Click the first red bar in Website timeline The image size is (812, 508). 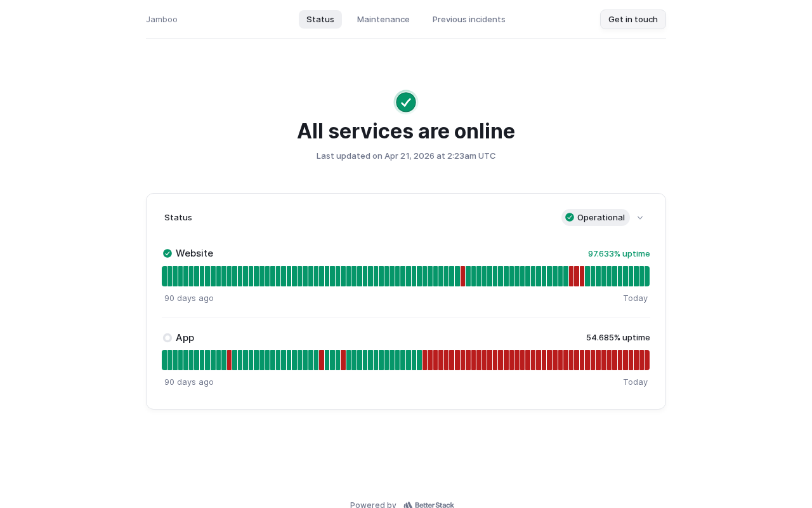tap(462, 276)
